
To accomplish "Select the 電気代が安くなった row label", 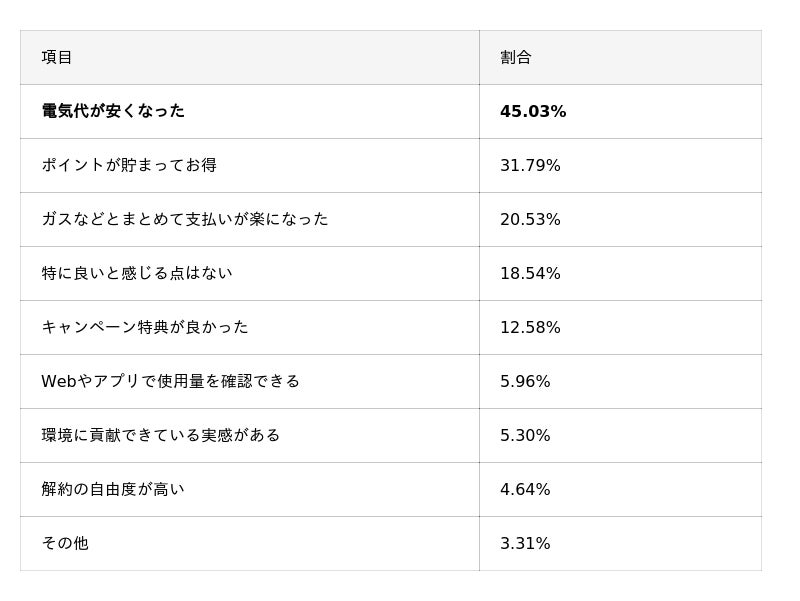I will [113, 111].
